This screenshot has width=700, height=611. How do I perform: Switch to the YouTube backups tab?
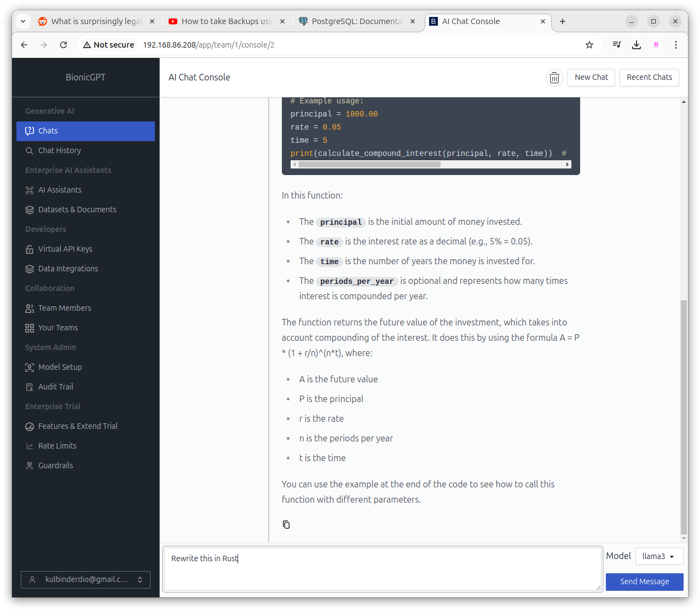(226, 21)
